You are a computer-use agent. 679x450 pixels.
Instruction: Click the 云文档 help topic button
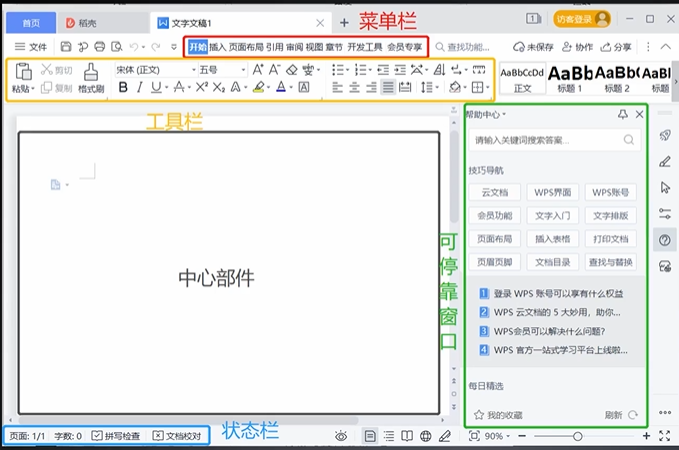(495, 192)
